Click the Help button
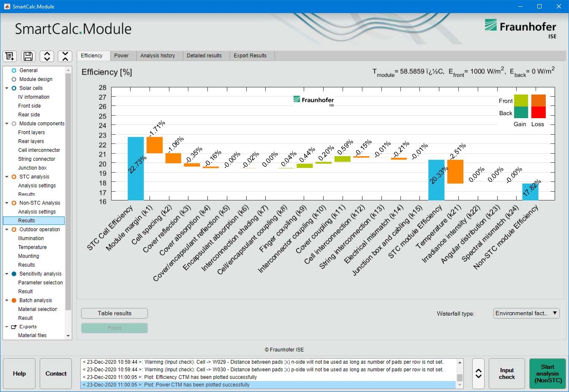The height and width of the screenshot is (392, 569). point(19,373)
